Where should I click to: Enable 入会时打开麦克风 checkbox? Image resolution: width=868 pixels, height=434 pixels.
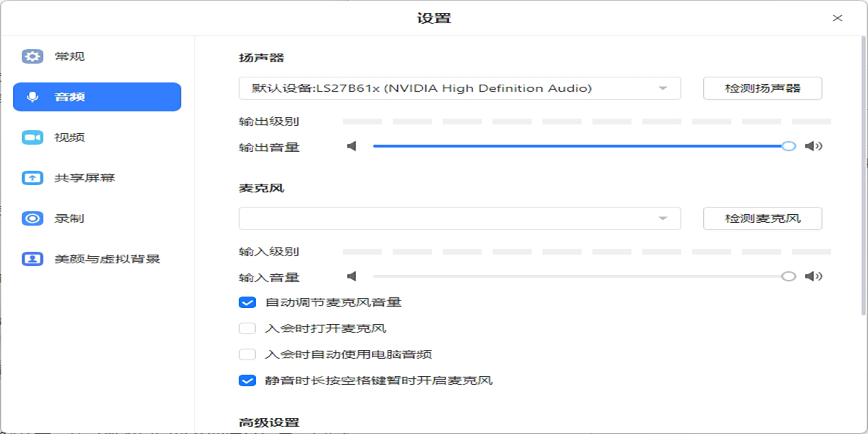[x=247, y=328]
